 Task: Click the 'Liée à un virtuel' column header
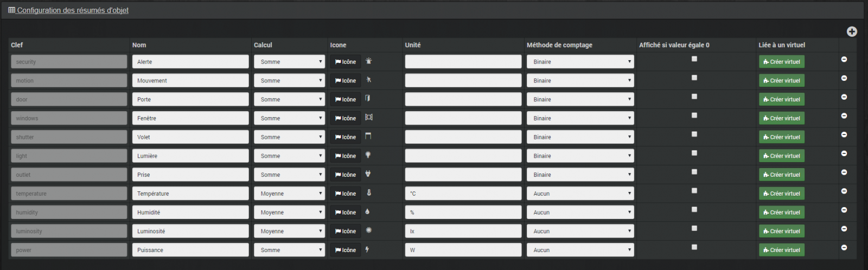coord(782,45)
